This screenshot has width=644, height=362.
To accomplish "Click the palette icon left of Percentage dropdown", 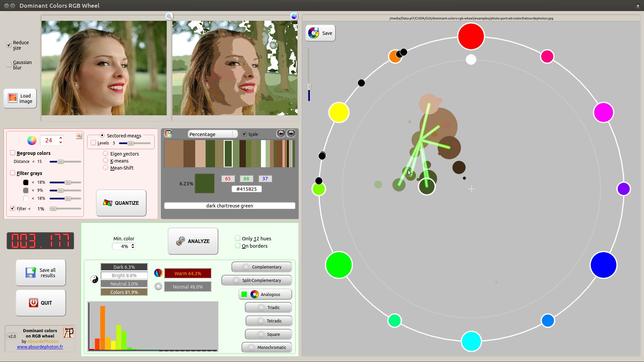I will point(168,134).
